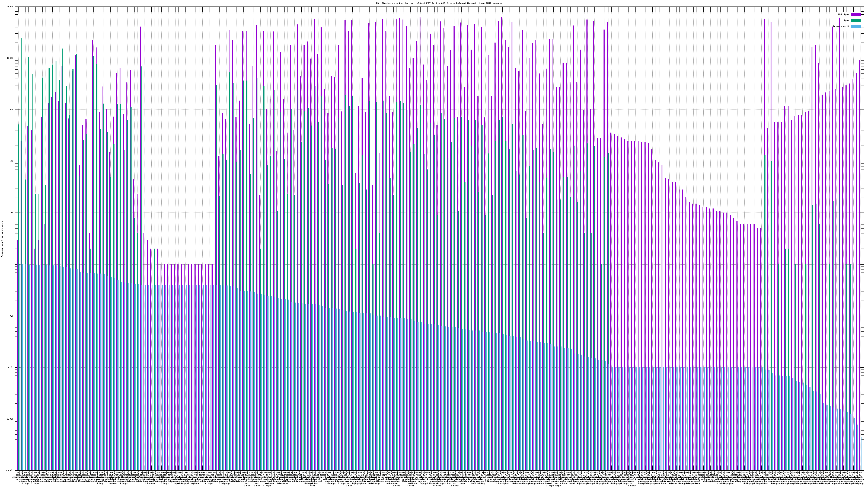
Task: Select the "Score (0..1)" legend label
Action: pos(841,26)
